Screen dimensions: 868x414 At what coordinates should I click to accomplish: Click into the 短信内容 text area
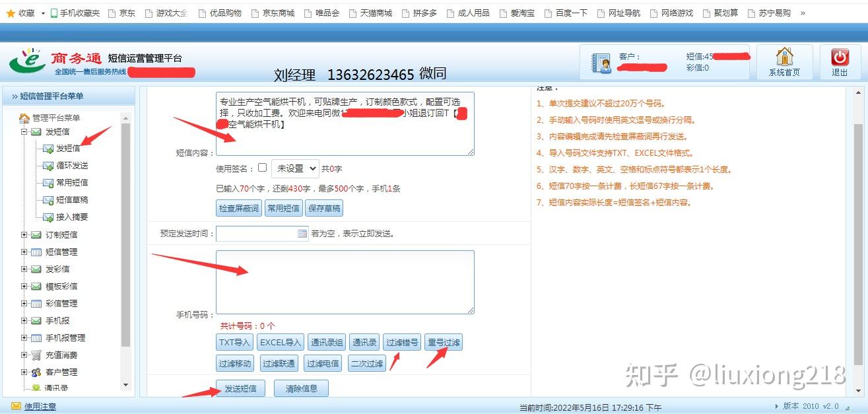point(345,123)
